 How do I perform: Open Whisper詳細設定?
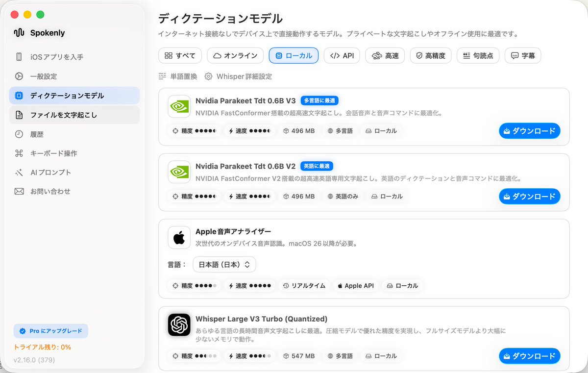238,76
